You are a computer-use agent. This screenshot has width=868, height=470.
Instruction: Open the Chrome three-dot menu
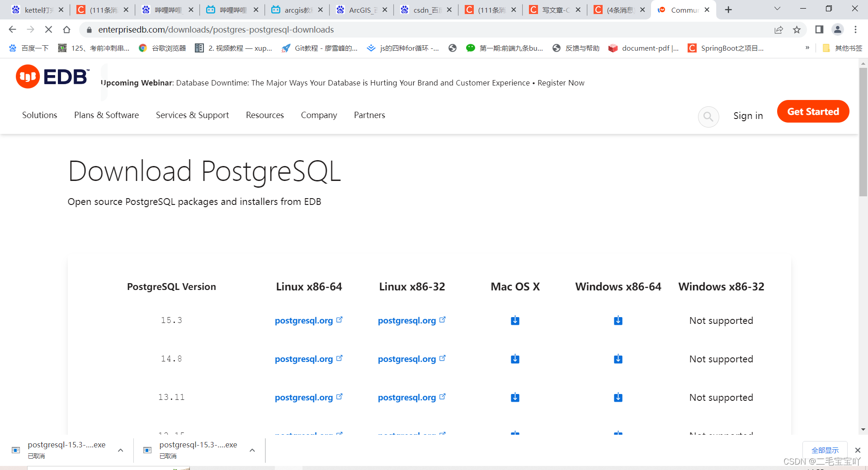[855, 29]
